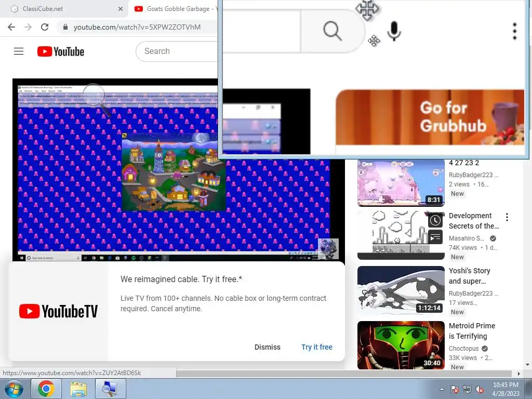Viewport: 532px width, 399px height.
Task: Click the volume tray icon
Action: (480, 389)
